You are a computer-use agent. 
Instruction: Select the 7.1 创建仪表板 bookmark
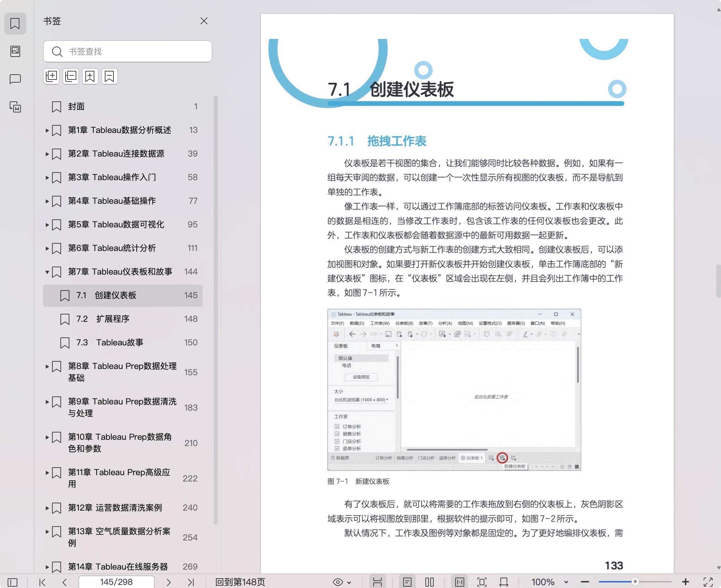click(x=123, y=295)
